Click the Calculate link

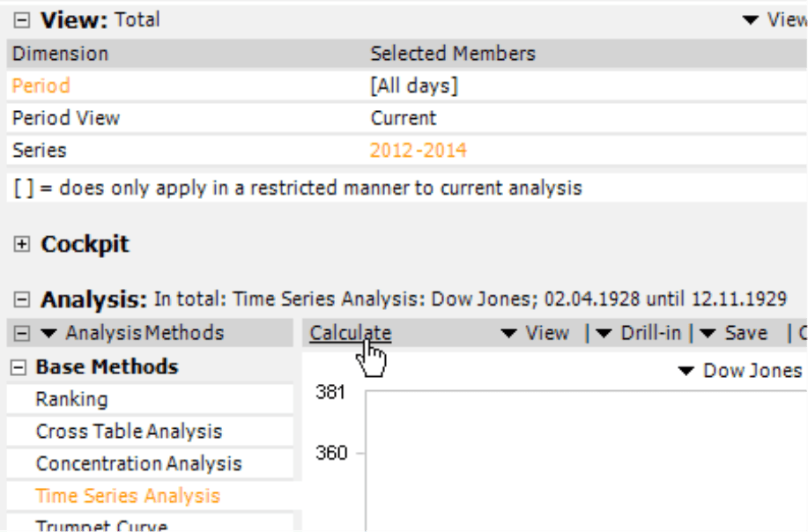point(351,333)
